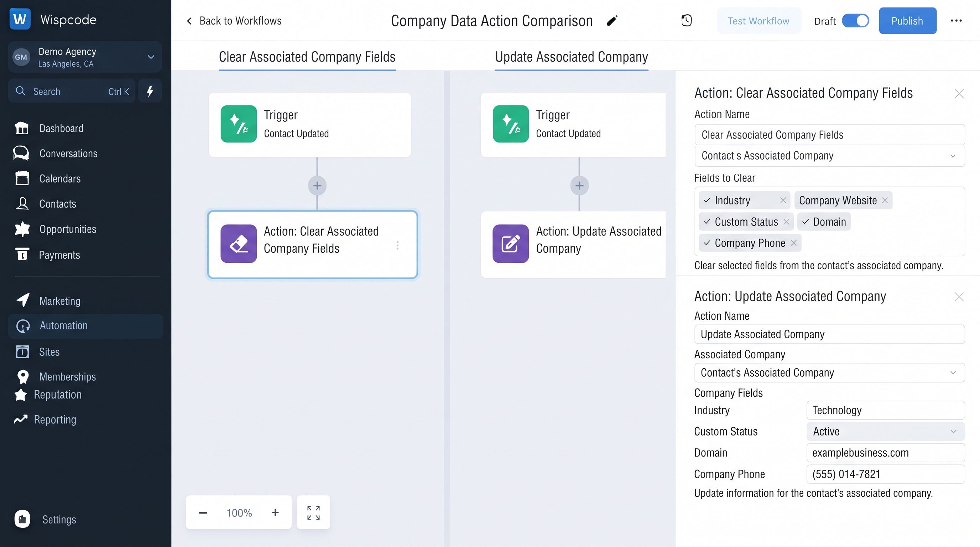
Task: Click the Publish button
Action: point(907,21)
